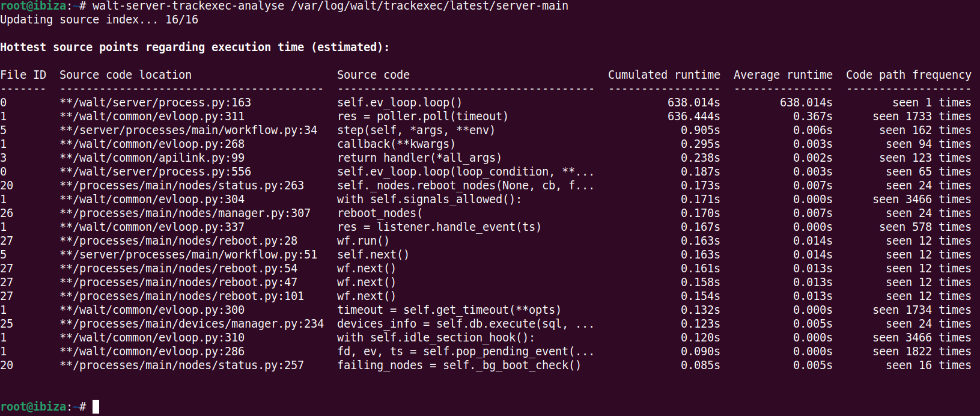980x416 pixels.
Task: Click the workflow.py:34 source location
Action: click(x=188, y=130)
